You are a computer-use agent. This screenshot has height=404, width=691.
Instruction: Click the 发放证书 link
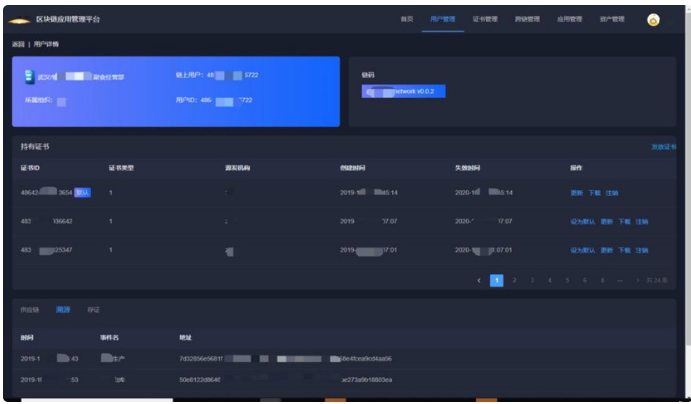pos(664,147)
